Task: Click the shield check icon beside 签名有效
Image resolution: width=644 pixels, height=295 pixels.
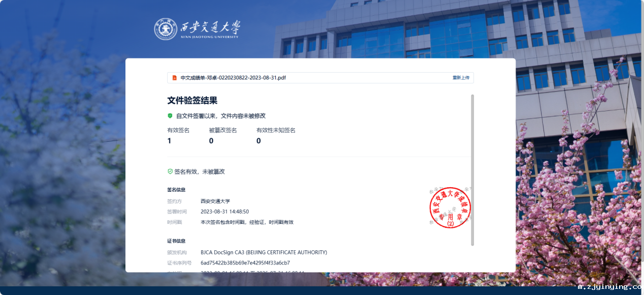Action: 170,172
